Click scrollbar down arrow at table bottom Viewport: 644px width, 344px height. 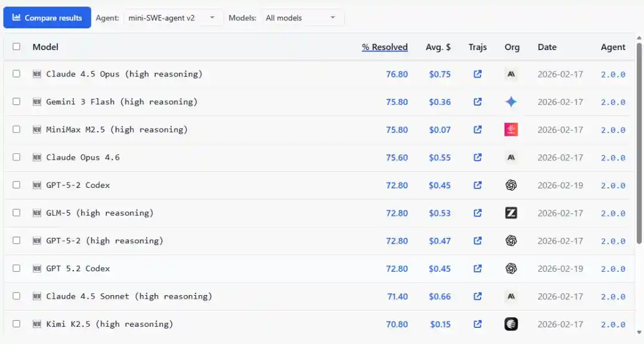[639, 333]
